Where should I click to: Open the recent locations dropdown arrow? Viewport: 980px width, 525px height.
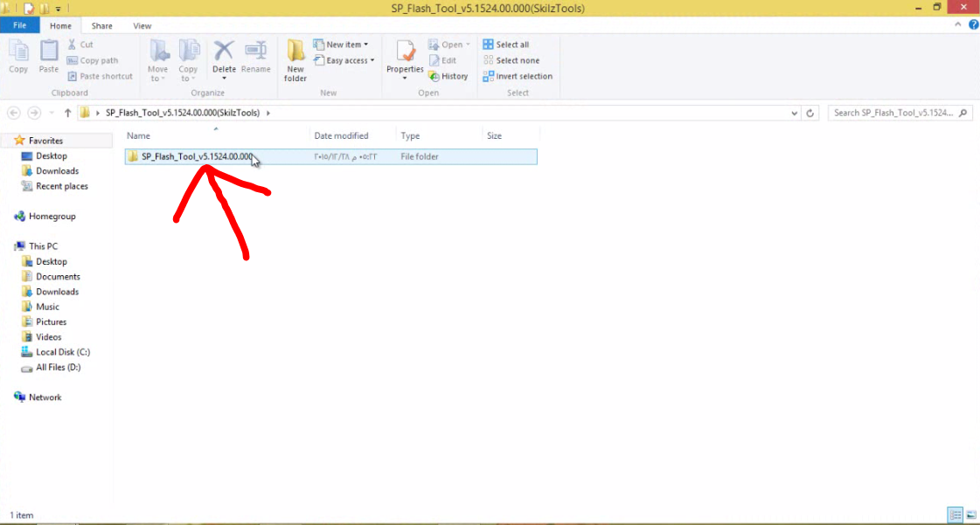(52, 113)
